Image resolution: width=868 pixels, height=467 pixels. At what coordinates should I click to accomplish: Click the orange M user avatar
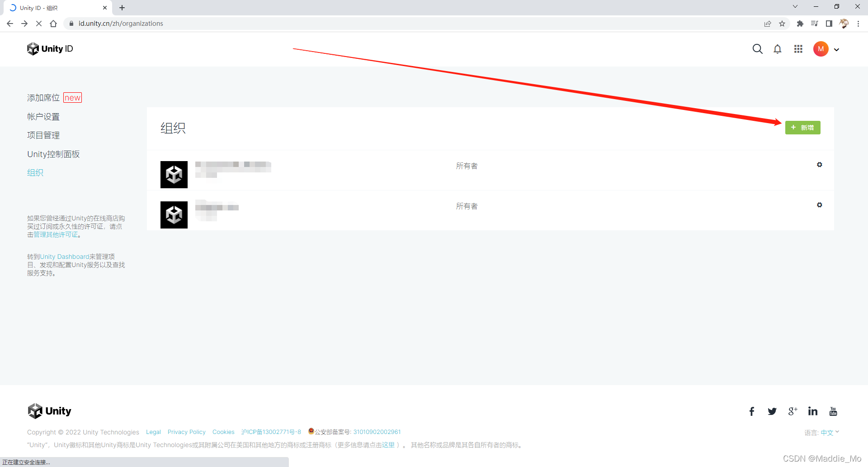821,49
